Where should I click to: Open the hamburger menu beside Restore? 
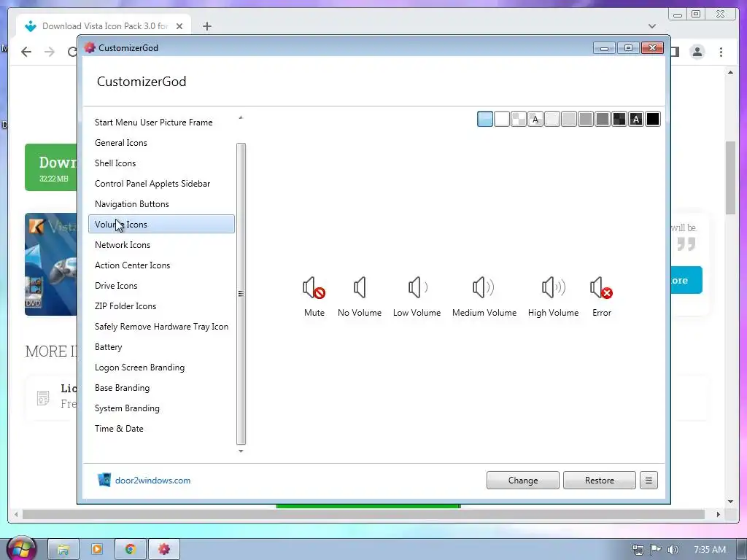(649, 480)
